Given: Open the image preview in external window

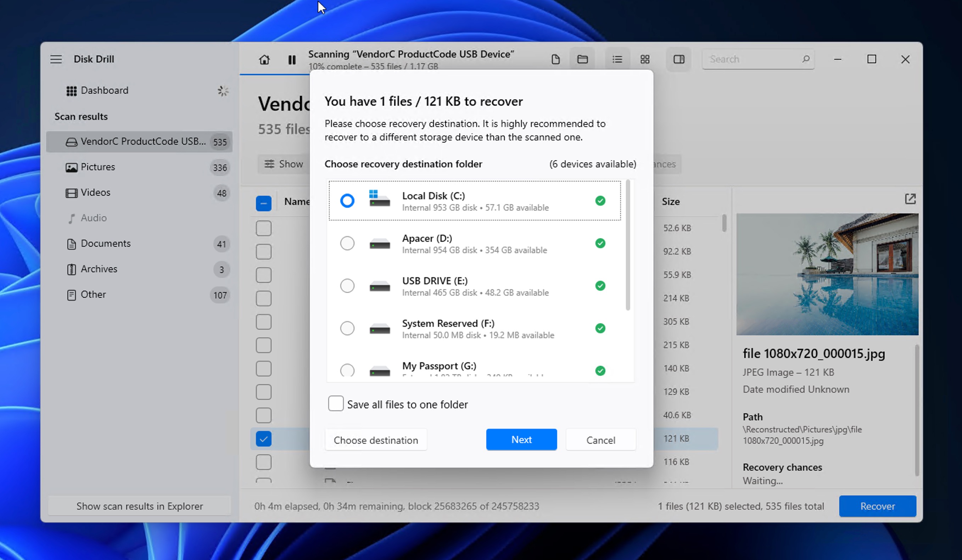Looking at the screenshot, I should (x=911, y=199).
